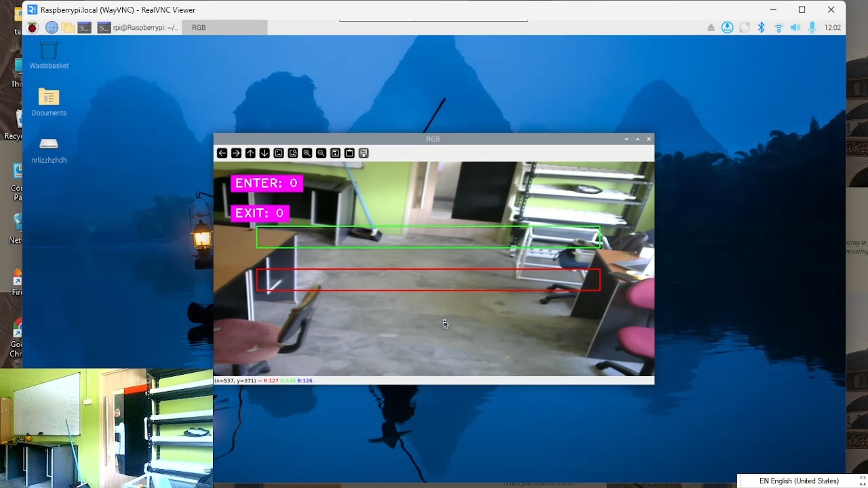868x488 pixels.
Task: Click the pan down arrow in RGB toolbar
Action: coord(264,153)
